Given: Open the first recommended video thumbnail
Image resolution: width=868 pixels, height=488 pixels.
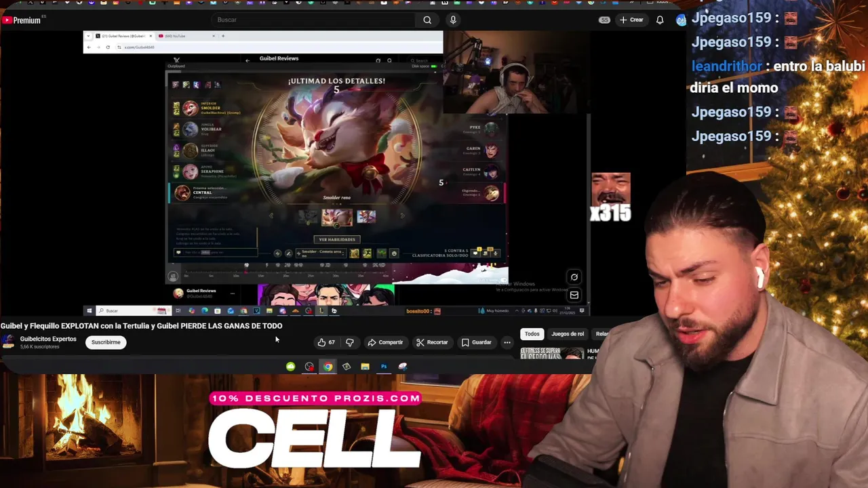Looking at the screenshot, I should tap(552, 353).
